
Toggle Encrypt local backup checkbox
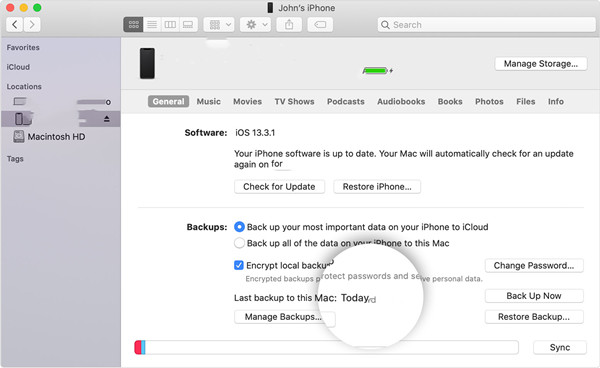[239, 265]
